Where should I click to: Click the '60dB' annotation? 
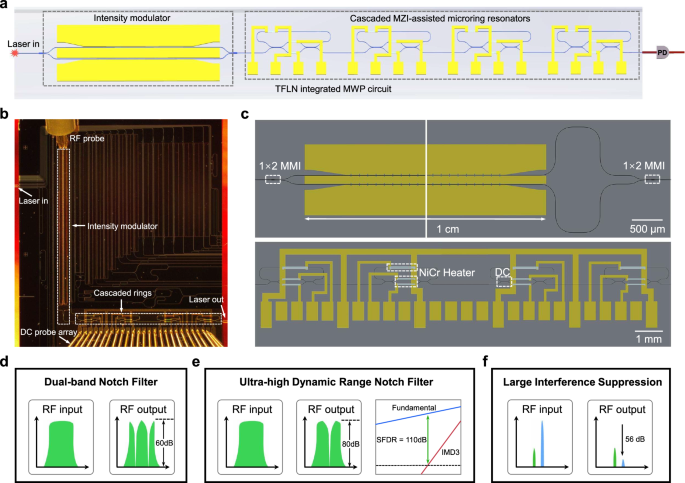[x=164, y=443]
